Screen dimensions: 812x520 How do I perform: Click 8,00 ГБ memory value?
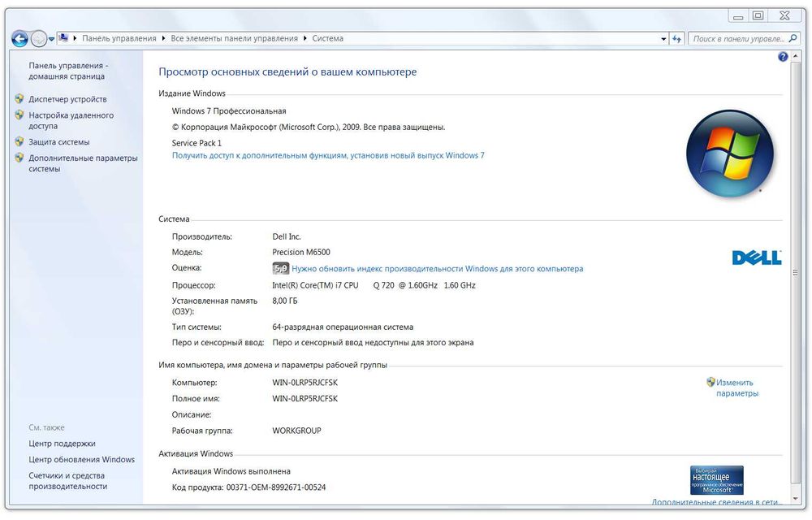(285, 301)
